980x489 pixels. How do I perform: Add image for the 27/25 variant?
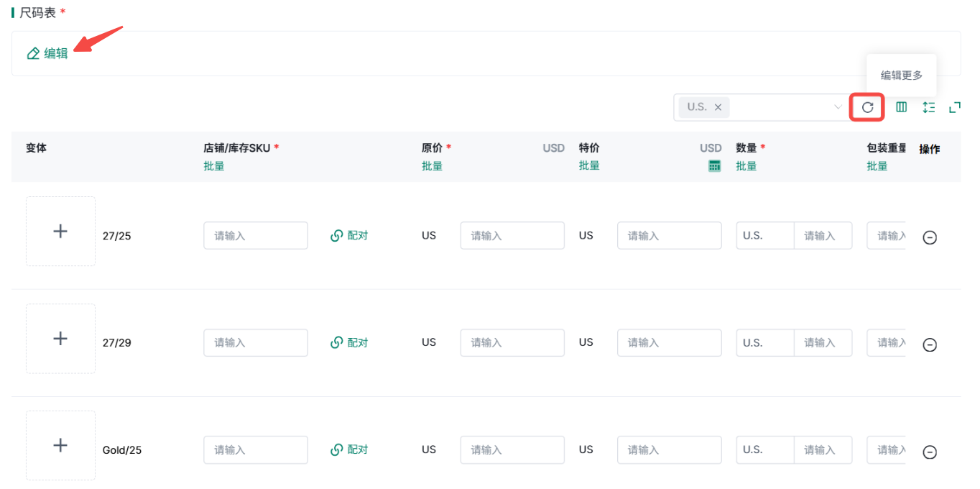[x=60, y=231]
